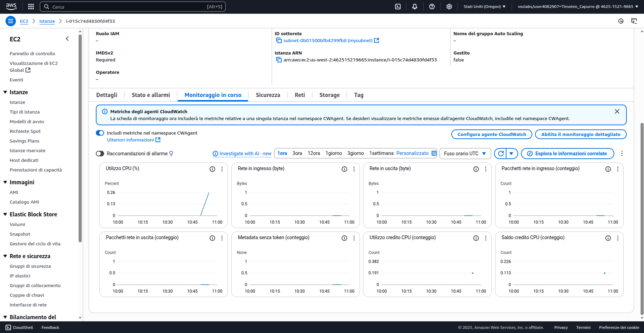Switch to the Dettagli tab
644x333 pixels.
(107, 95)
